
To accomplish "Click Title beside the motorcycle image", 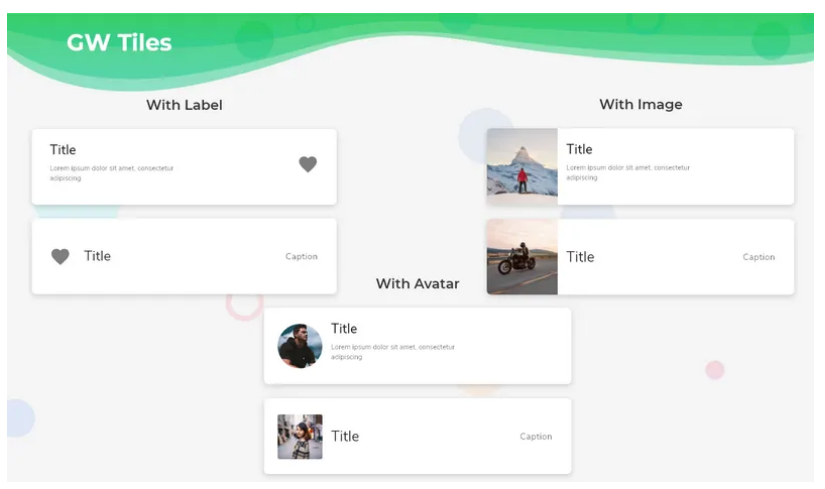I will (x=580, y=257).
